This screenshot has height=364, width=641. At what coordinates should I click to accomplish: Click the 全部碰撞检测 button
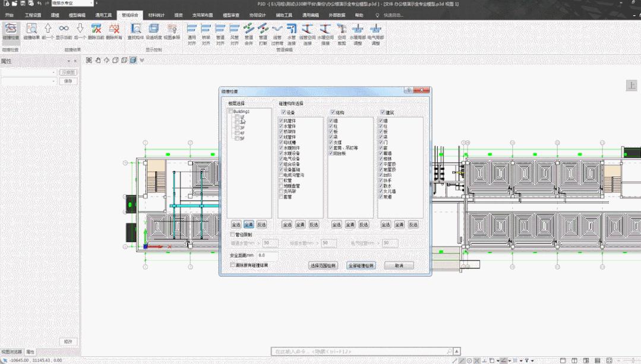(x=361, y=265)
